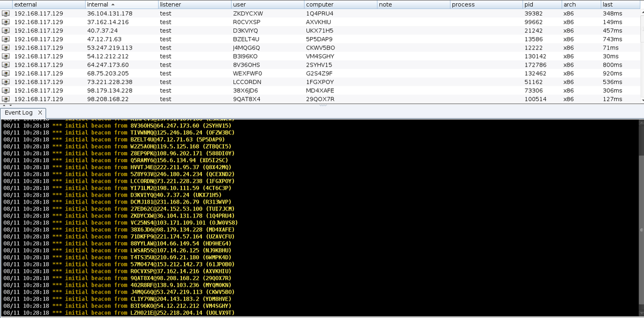The width and height of the screenshot is (644, 318).
Task: Click the pid column header
Action: tap(541, 4)
